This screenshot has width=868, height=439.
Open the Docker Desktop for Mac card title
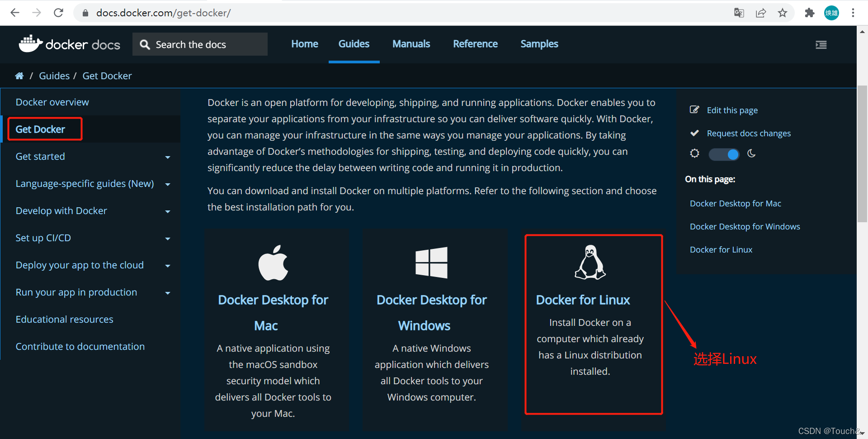click(x=273, y=312)
